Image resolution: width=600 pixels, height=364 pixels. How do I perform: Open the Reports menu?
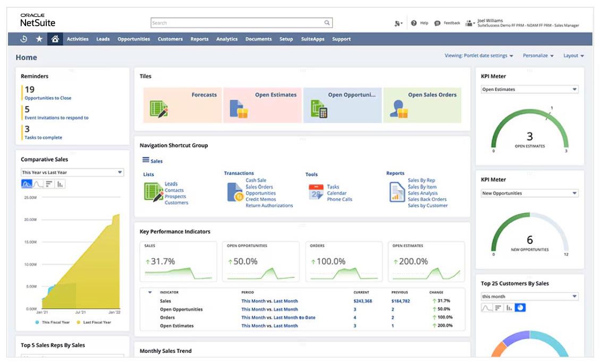[x=199, y=39]
